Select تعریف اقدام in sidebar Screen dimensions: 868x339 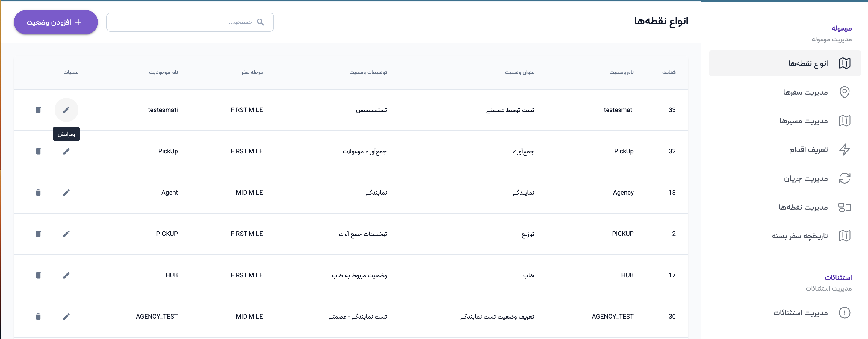coord(808,150)
